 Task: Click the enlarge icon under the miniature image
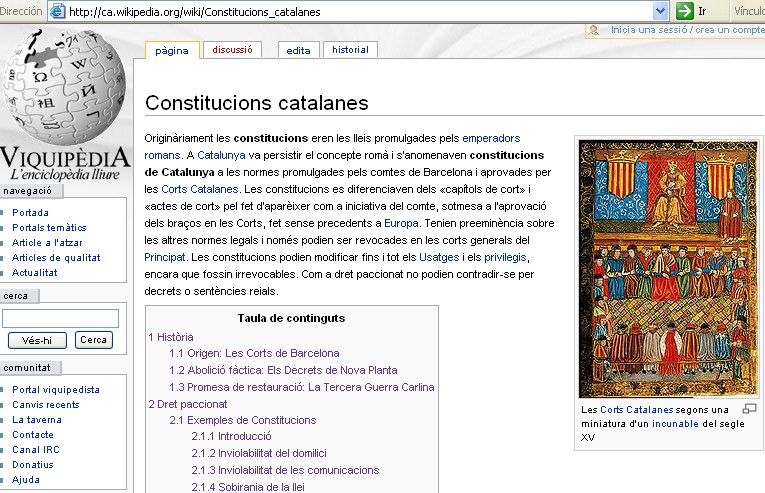tap(749, 409)
